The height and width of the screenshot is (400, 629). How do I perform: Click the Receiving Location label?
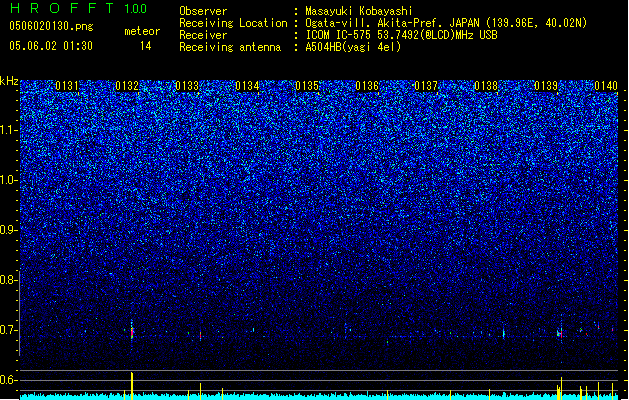(233, 23)
